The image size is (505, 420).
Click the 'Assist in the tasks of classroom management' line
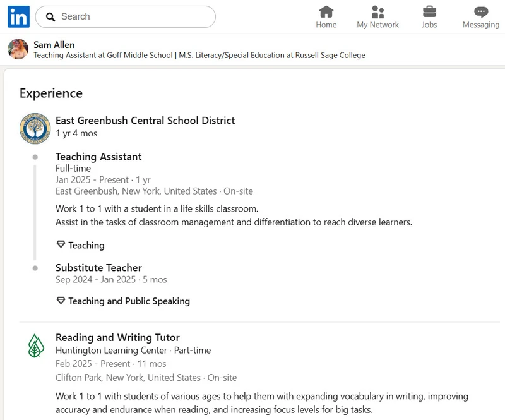coord(234,222)
